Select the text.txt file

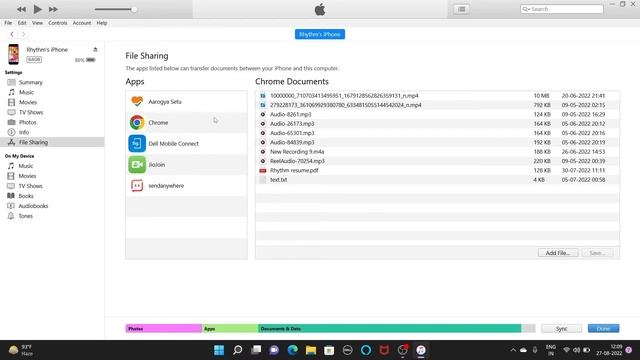(438, 180)
